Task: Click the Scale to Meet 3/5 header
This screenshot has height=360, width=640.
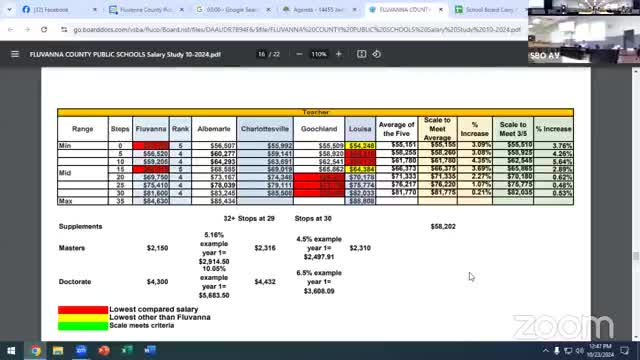Action: (513, 129)
